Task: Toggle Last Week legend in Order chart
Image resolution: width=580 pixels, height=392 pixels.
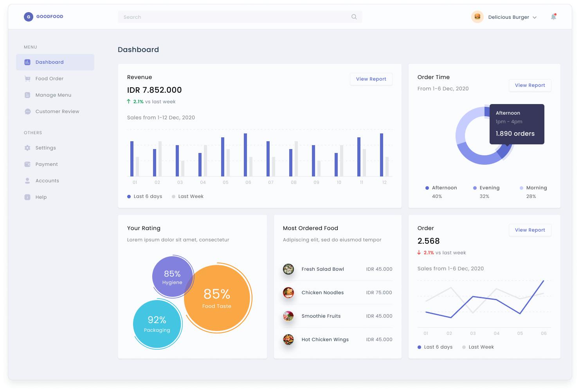Action: click(478, 347)
